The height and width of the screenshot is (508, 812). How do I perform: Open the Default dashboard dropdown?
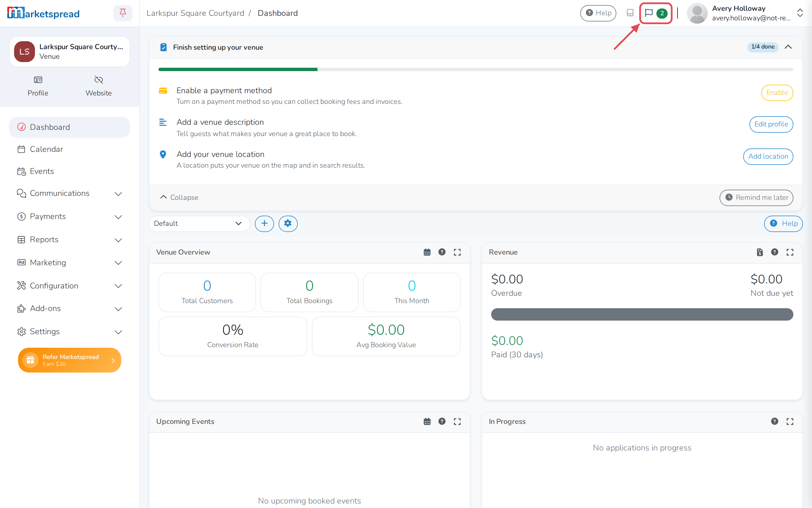coord(199,224)
